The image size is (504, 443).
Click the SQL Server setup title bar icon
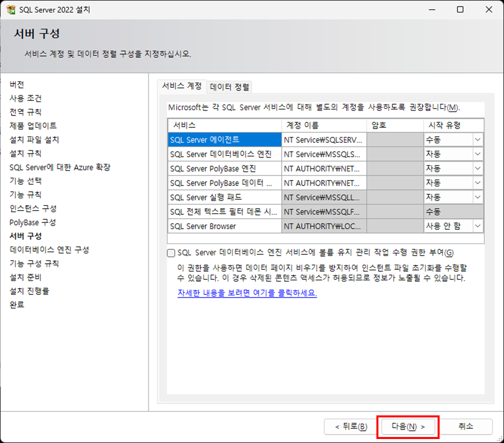(x=11, y=10)
